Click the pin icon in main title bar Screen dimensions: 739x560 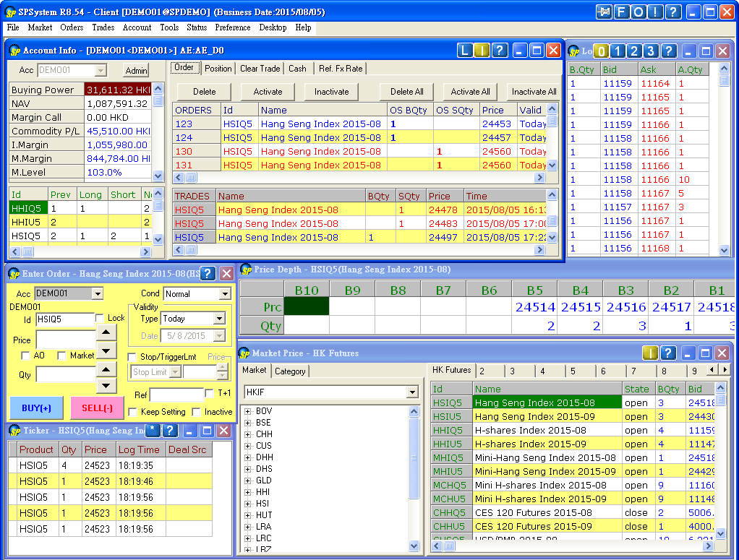click(x=603, y=12)
